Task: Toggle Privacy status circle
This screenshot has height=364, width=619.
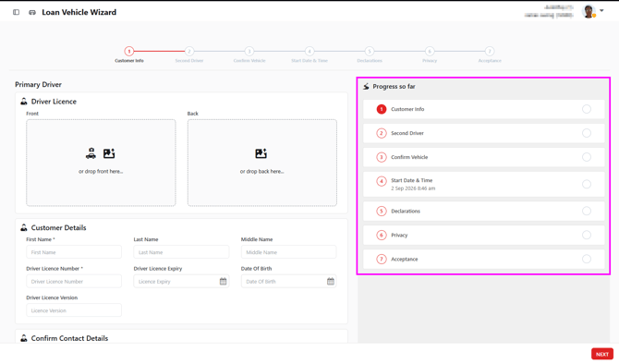Action: point(587,235)
